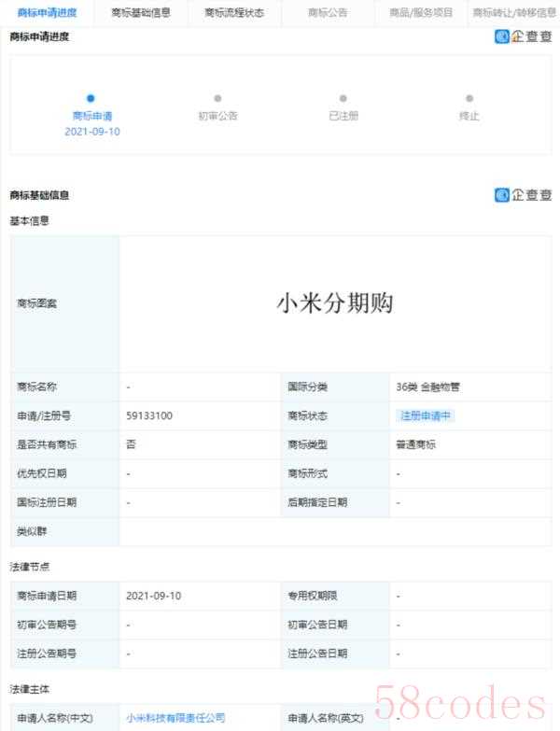Viewport: 560px width, 731px height.
Task: Click the 否 value for 是否共有商标
Action: (x=131, y=444)
